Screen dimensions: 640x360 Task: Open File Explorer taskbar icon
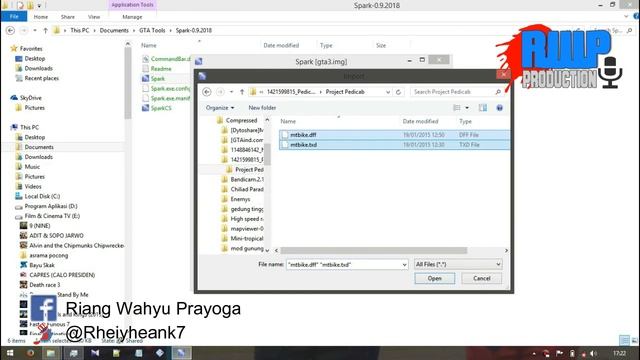click(x=51, y=353)
